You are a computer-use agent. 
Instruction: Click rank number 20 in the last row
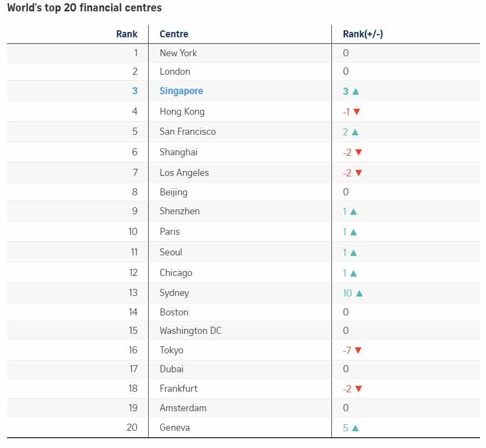point(132,427)
